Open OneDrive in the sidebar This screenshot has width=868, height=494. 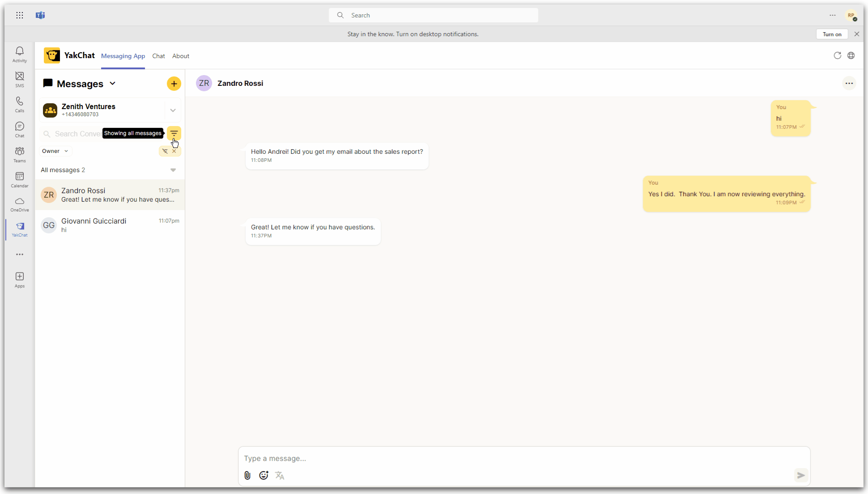point(20,204)
